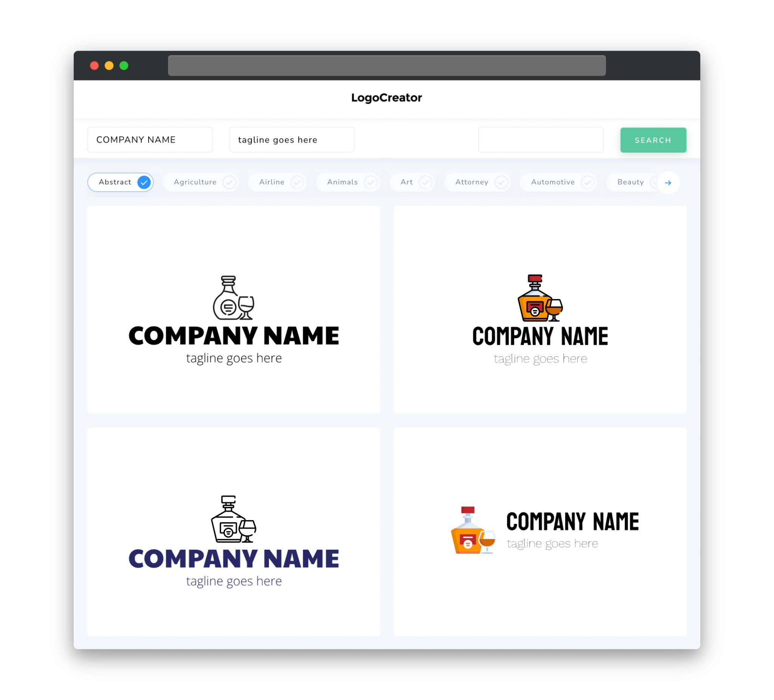Click the Agriculture menu item

[195, 182]
